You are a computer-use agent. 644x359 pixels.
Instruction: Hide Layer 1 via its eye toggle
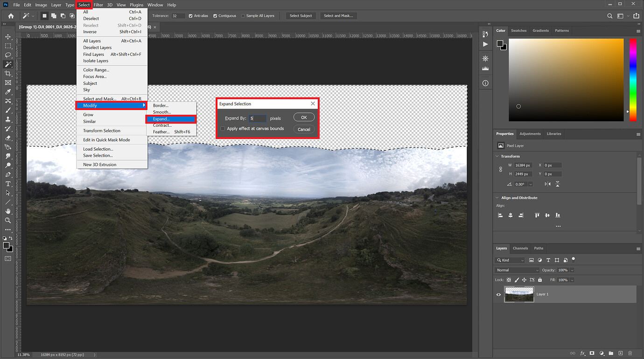(498, 294)
